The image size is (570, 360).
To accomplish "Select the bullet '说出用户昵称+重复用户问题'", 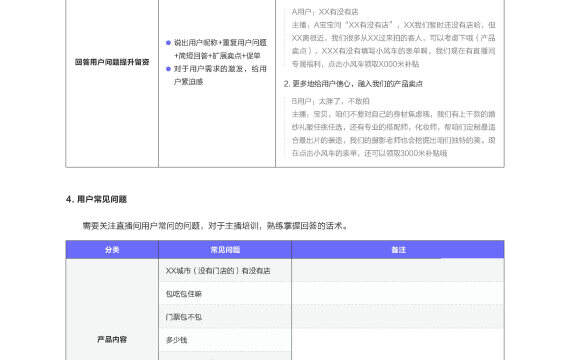I will [x=217, y=49].
